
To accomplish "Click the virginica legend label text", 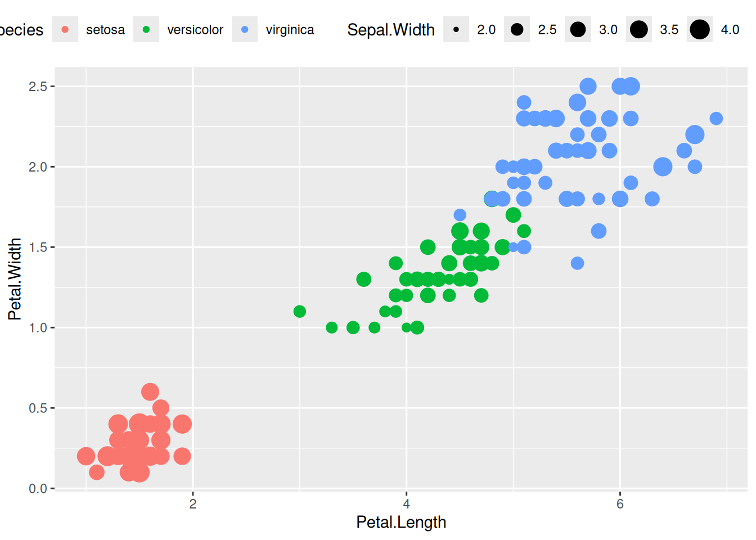I will 290,30.
